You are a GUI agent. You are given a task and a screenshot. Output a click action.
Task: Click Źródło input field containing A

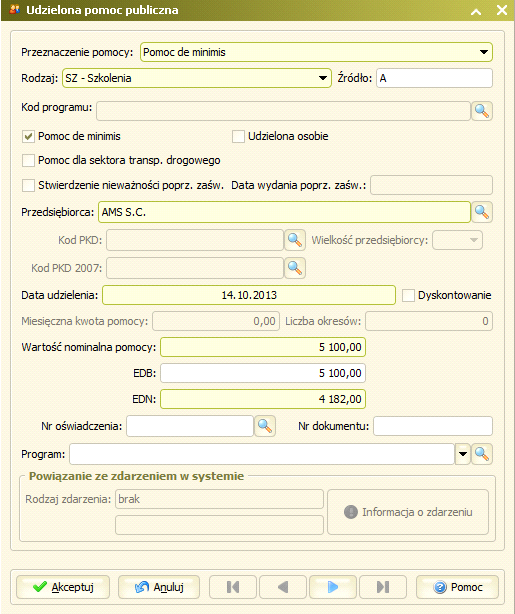click(434, 78)
